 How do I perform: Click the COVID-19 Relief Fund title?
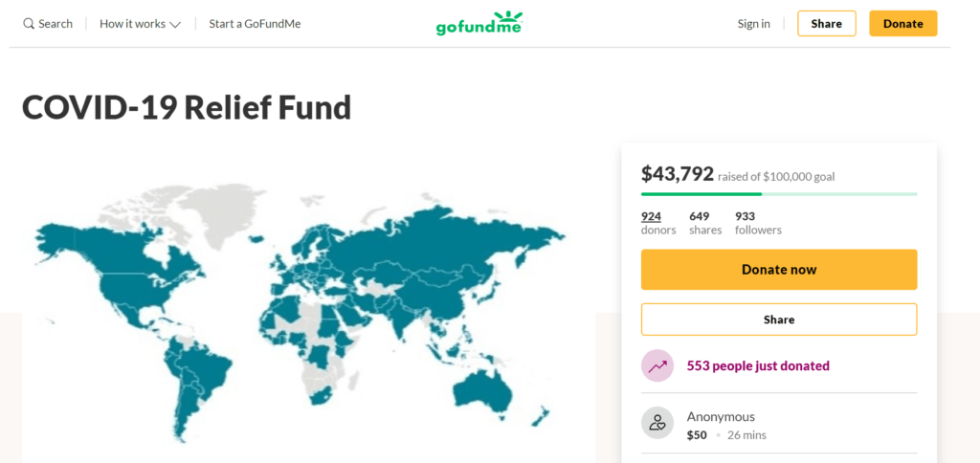[x=187, y=107]
